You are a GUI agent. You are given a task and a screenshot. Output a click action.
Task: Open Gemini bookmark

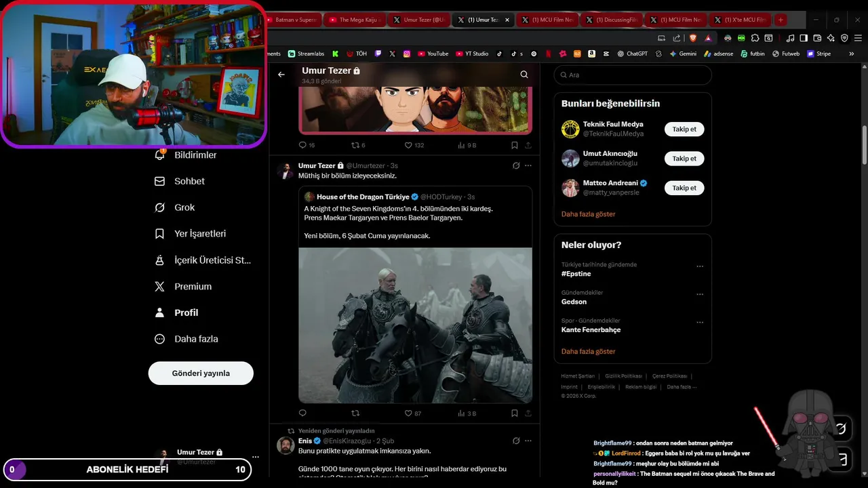click(x=683, y=54)
